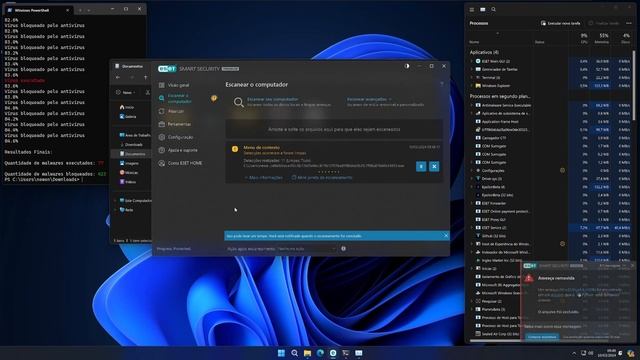The height and width of the screenshot is (360, 640).
Task: Show hidden system tray icons
Action: pos(574,353)
